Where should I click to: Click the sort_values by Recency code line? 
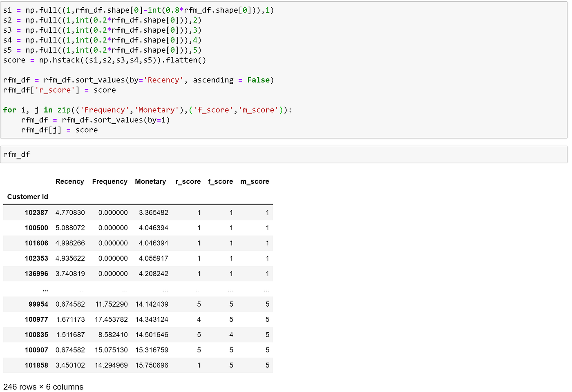tap(137, 80)
